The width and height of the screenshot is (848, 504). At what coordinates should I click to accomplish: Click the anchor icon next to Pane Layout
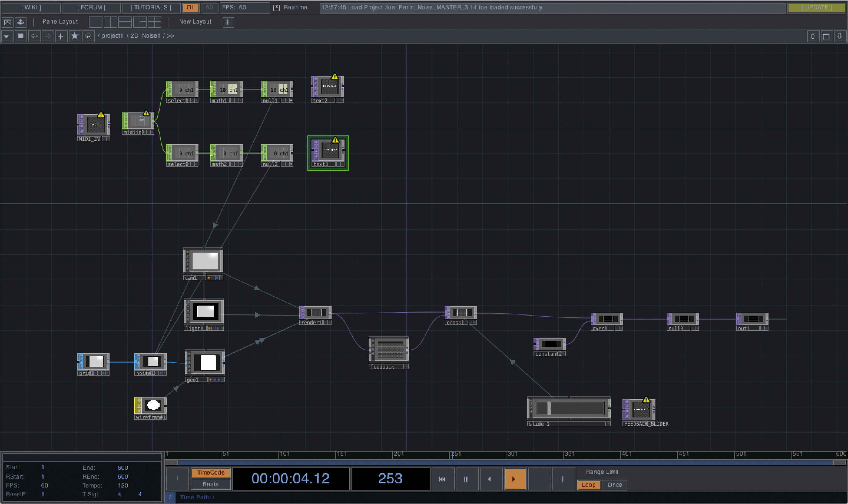coord(21,22)
